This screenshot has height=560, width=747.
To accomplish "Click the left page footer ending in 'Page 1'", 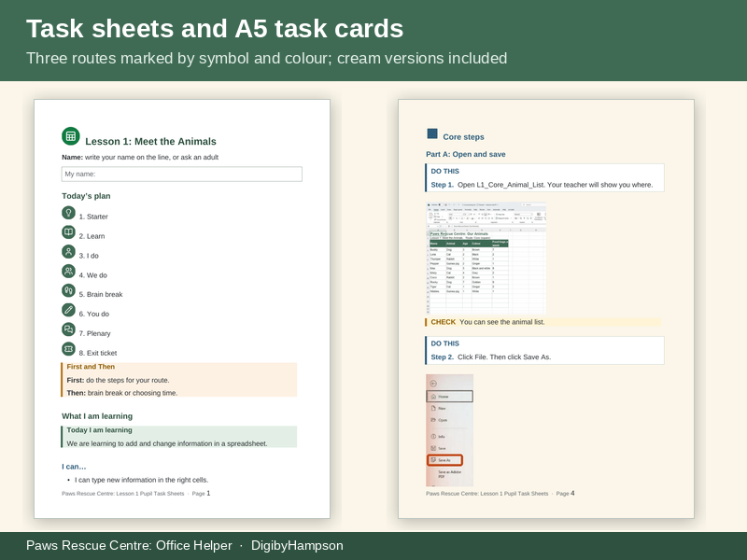I will [x=135, y=494].
